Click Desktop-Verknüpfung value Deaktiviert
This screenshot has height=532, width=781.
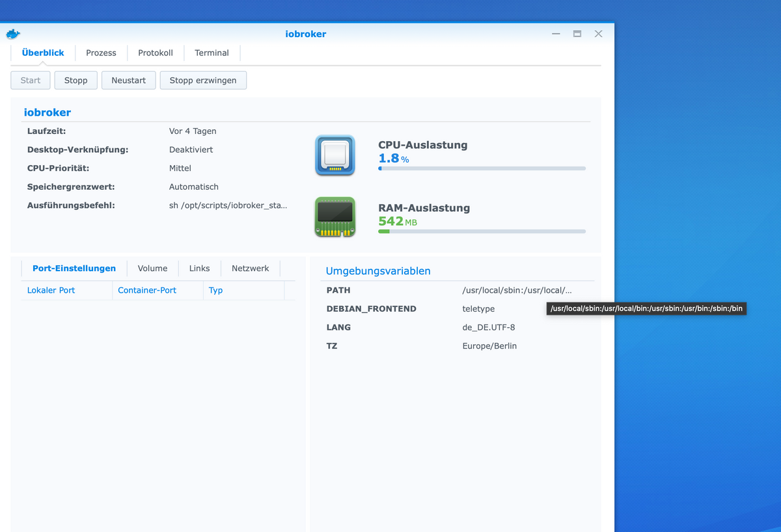tap(191, 150)
